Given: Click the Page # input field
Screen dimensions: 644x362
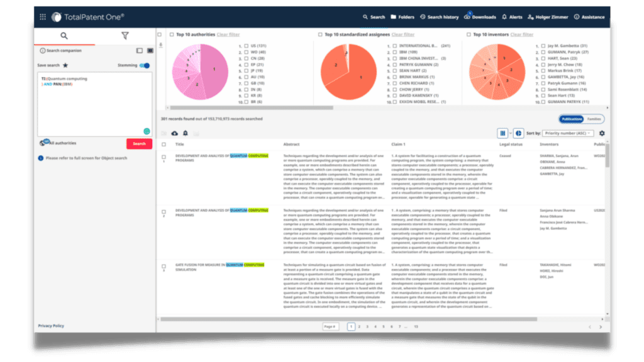Looking at the screenshot, I should 331,327.
